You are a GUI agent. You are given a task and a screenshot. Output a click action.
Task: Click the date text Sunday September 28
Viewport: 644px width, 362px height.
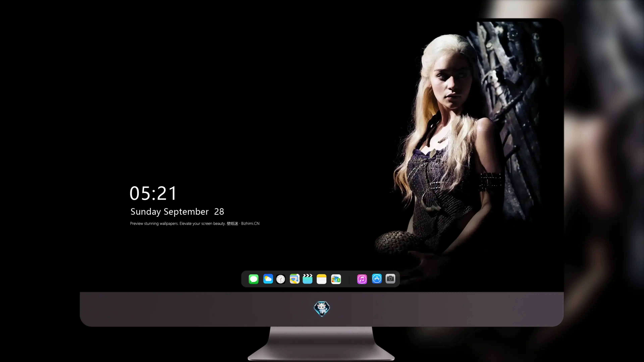pyautogui.click(x=177, y=212)
